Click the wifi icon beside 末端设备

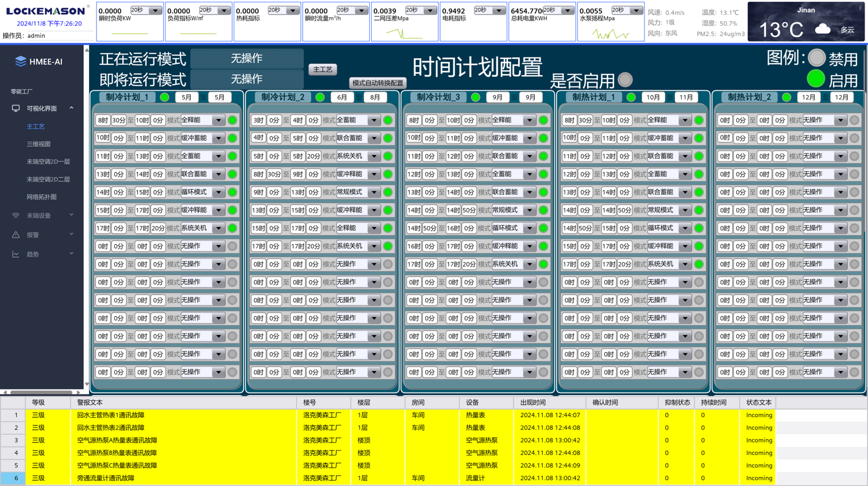(16, 216)
